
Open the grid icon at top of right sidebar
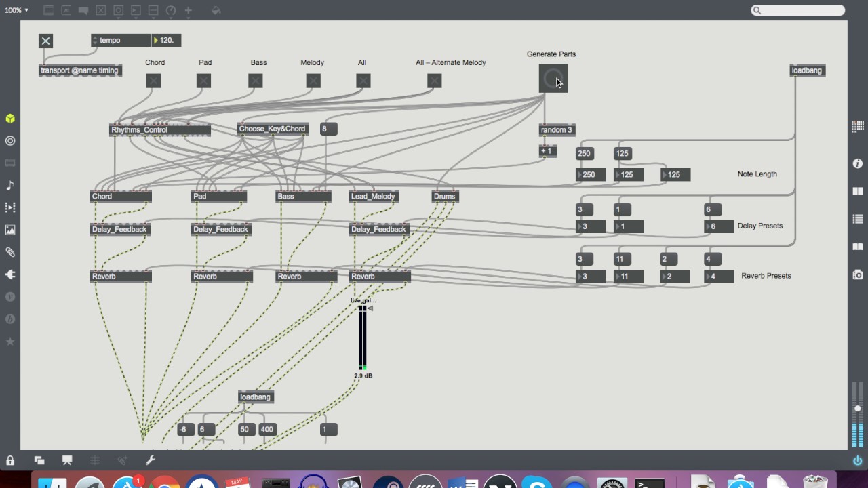pos(857,126)
